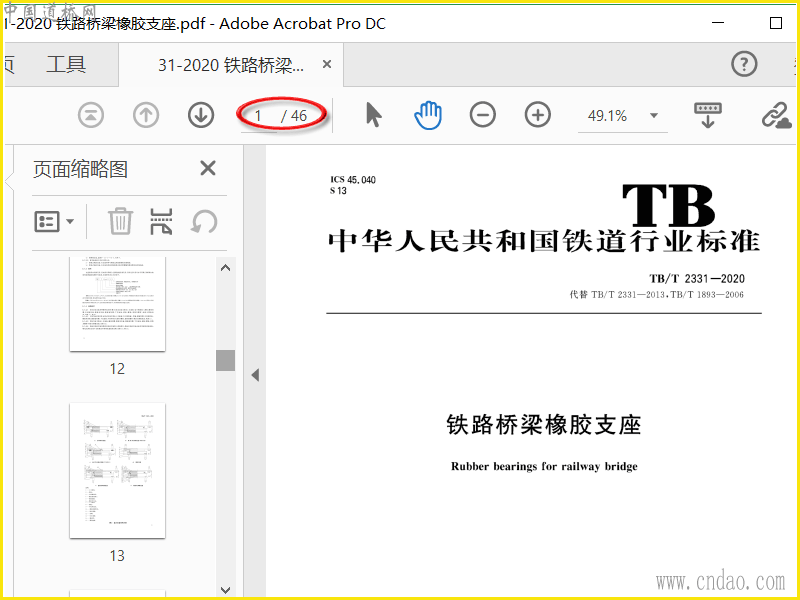Image resolution: width=800 pixels, height=600 pixels.
Task: Click ICS 45.040 text
Action: (353, 180)
